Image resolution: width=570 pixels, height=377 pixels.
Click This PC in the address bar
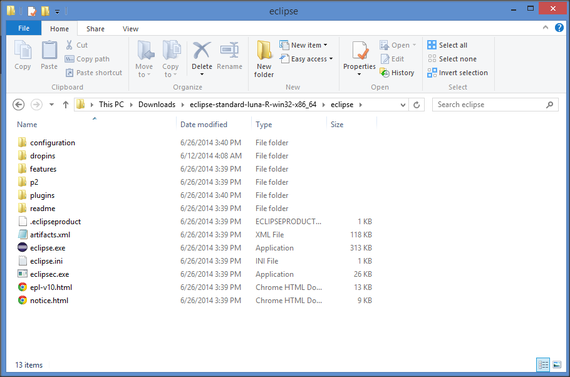(x=111, y=105)
